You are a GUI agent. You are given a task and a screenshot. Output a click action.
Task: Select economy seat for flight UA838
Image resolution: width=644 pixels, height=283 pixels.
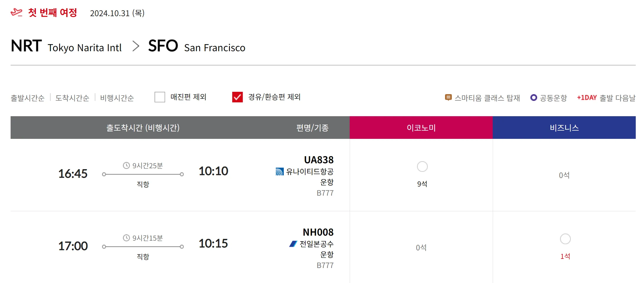(422, 167)
